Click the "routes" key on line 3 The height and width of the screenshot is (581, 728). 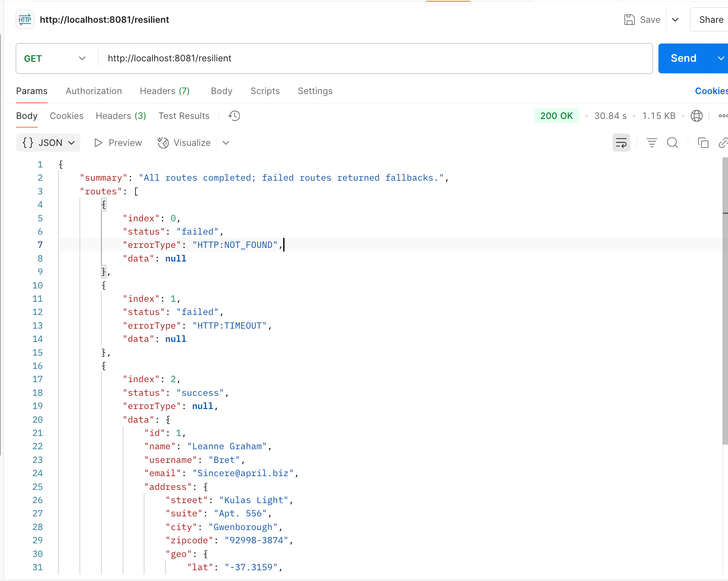coord(101,191)
